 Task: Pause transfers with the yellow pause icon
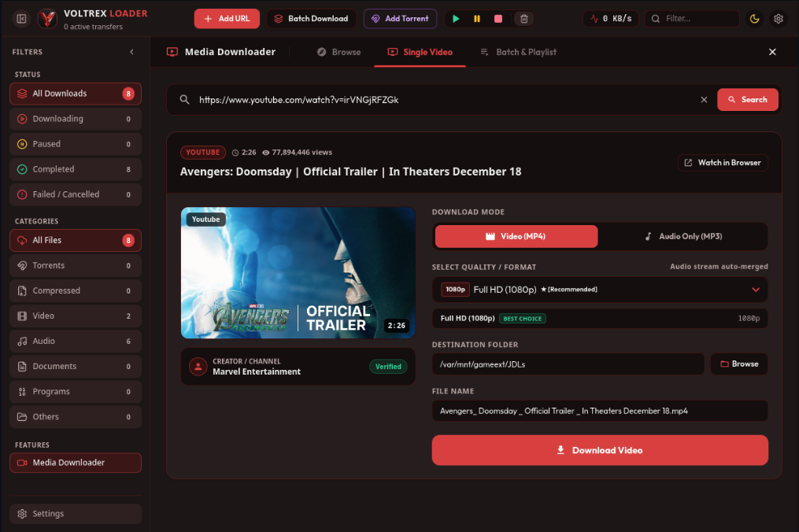pos(477,19)
